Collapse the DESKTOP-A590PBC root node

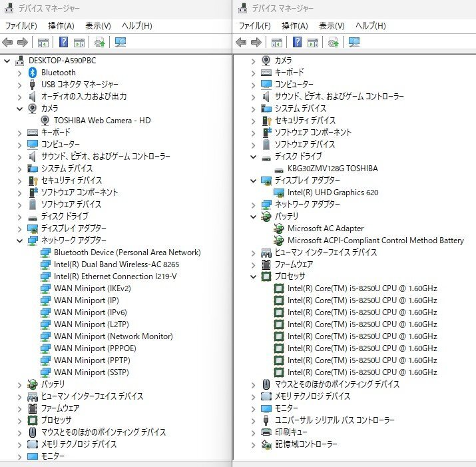coord(7,61)
